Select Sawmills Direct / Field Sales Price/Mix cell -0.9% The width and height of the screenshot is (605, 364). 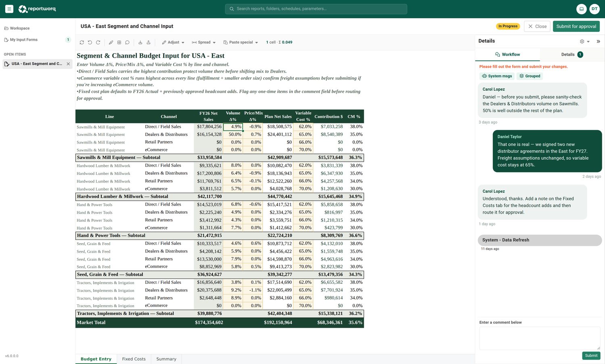click(x=253, y=127)
